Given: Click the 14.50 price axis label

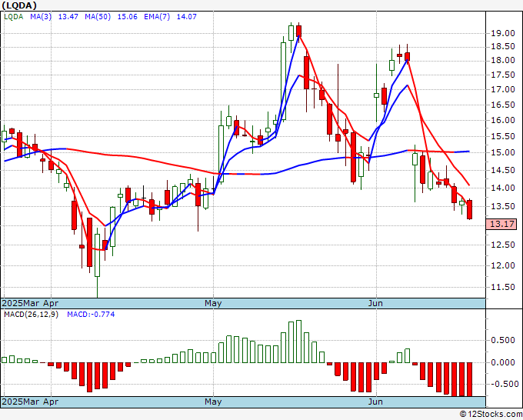Looking at the screenshot, I should [x=503, y=170].
